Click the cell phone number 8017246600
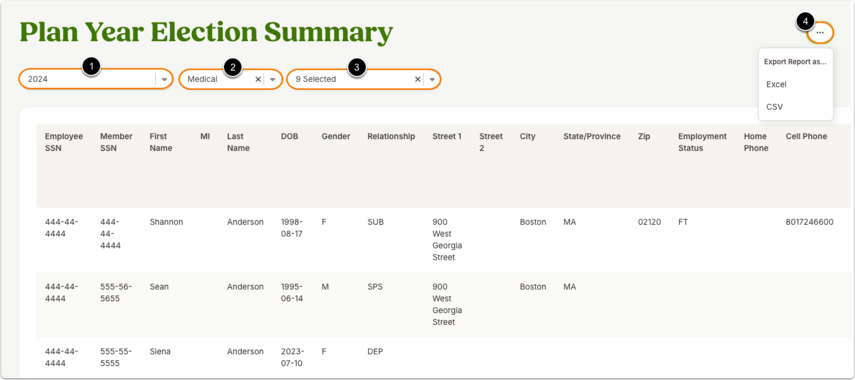This screenshot has height=380, width=855. pos(809,222)
